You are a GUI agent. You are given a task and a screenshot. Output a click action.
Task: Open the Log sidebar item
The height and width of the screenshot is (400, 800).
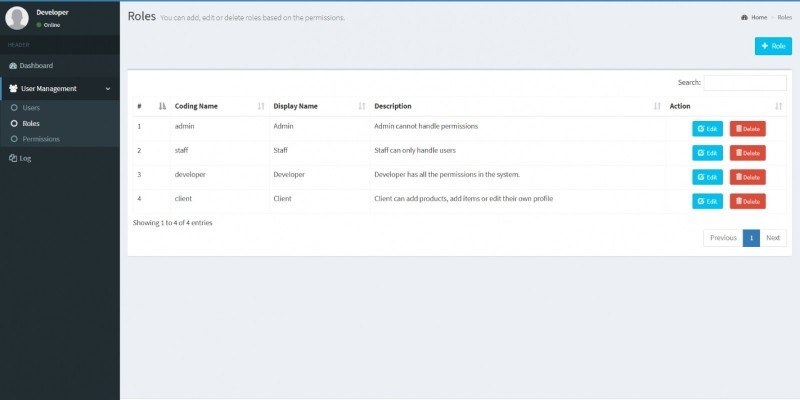25,158
